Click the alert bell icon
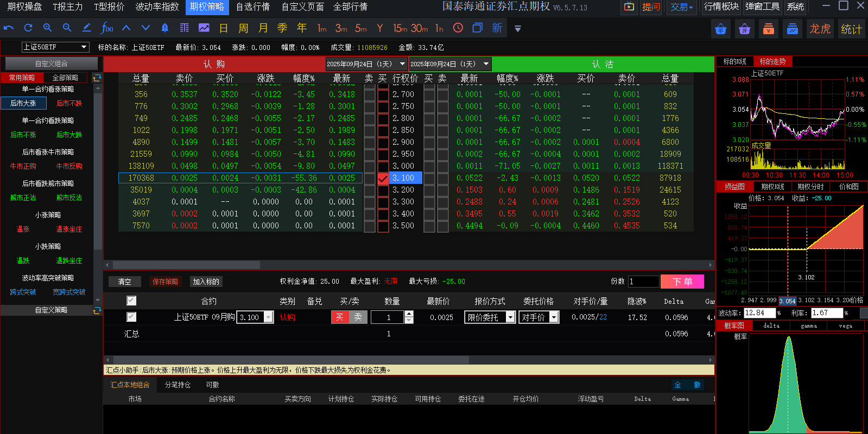 pyautogui.click(x=165, y=28)
